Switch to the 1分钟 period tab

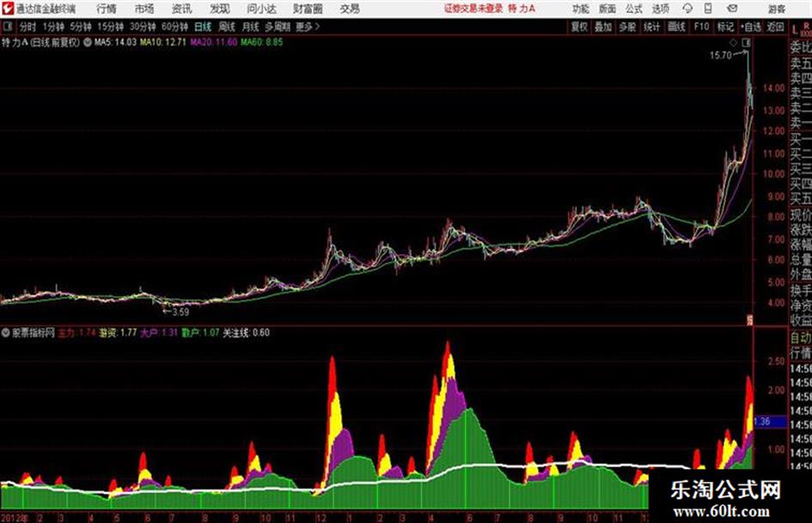pos(53,27)
